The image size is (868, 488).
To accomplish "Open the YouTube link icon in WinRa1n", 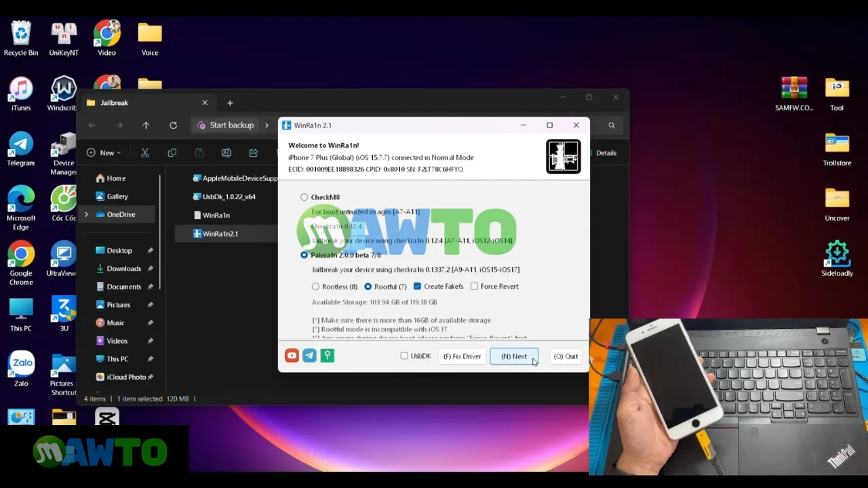I will click(x=292, y=356).
